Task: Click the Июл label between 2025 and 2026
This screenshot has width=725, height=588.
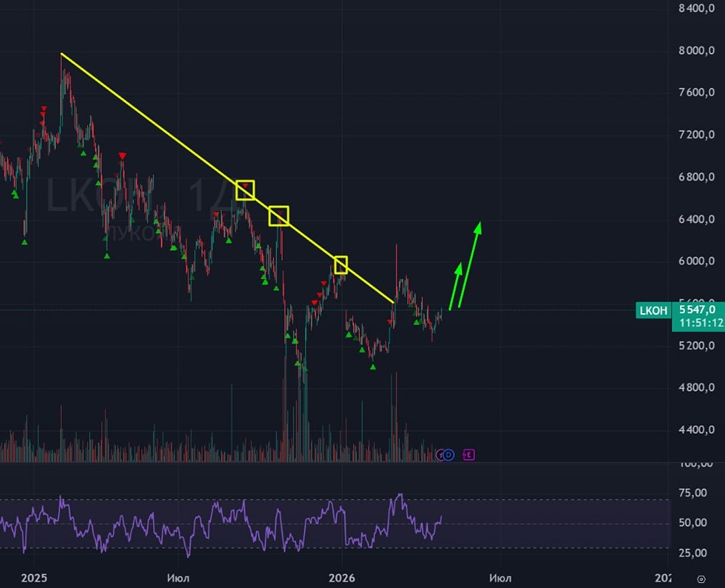Action: click(x=178, y=578)
